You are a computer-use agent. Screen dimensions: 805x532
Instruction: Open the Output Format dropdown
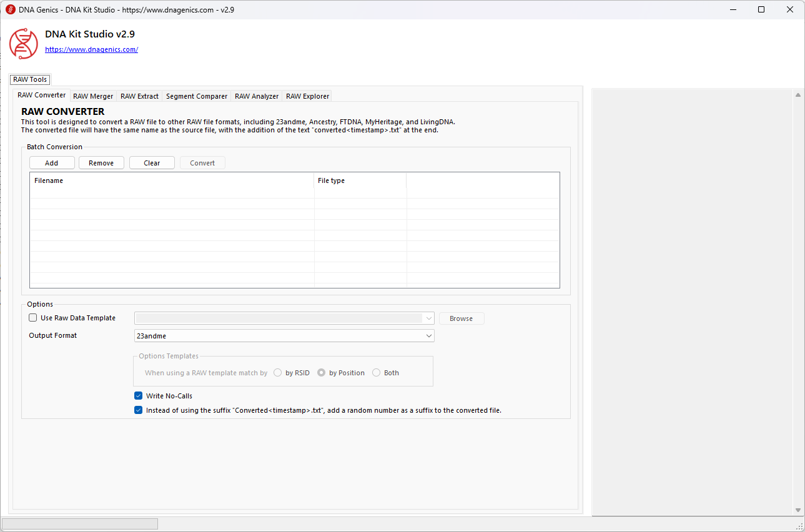(x=284, y=336)
